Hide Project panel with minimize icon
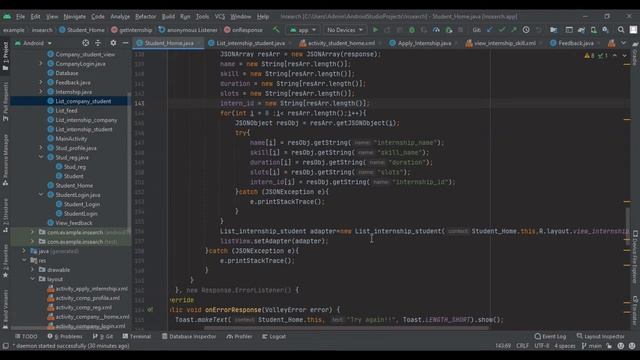This screenshot has height=360, width=640. click(x=125, y=43)
